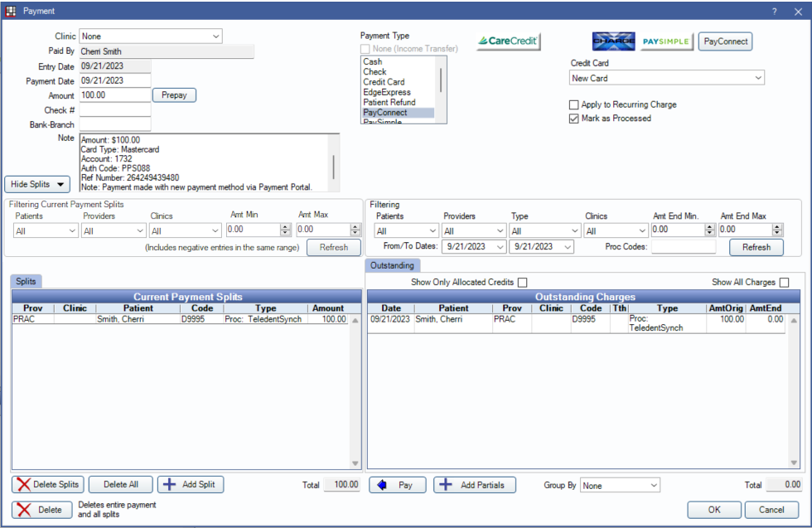Click the Note field scrollbar
This screenshot has width=812, height=528.
[334, 166]
